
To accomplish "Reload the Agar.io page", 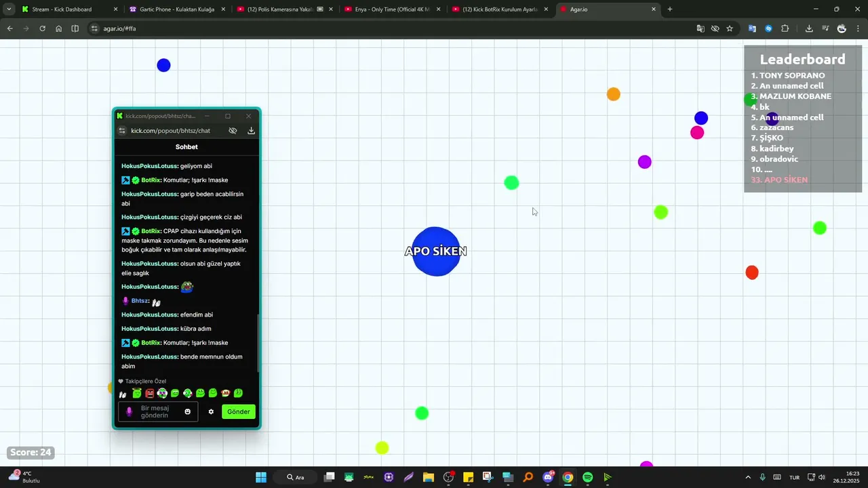I will [42, 28].
